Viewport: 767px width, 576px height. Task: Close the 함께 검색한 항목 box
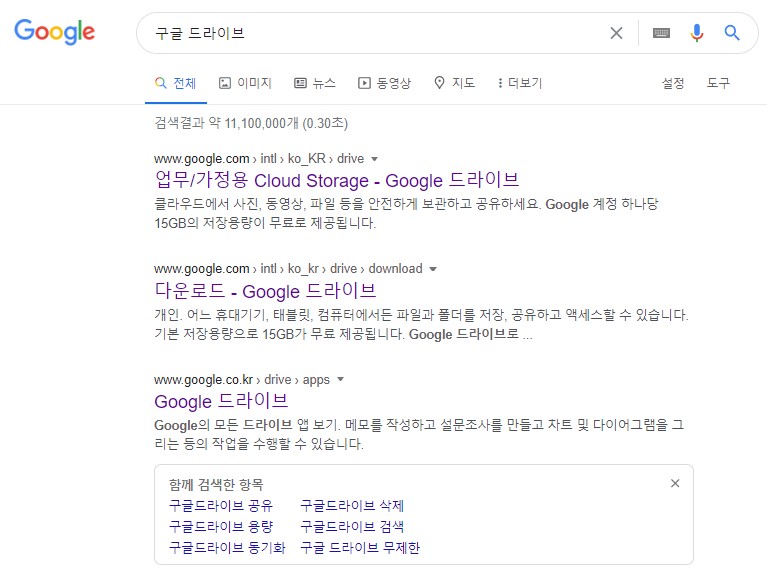tap(675, 483)
